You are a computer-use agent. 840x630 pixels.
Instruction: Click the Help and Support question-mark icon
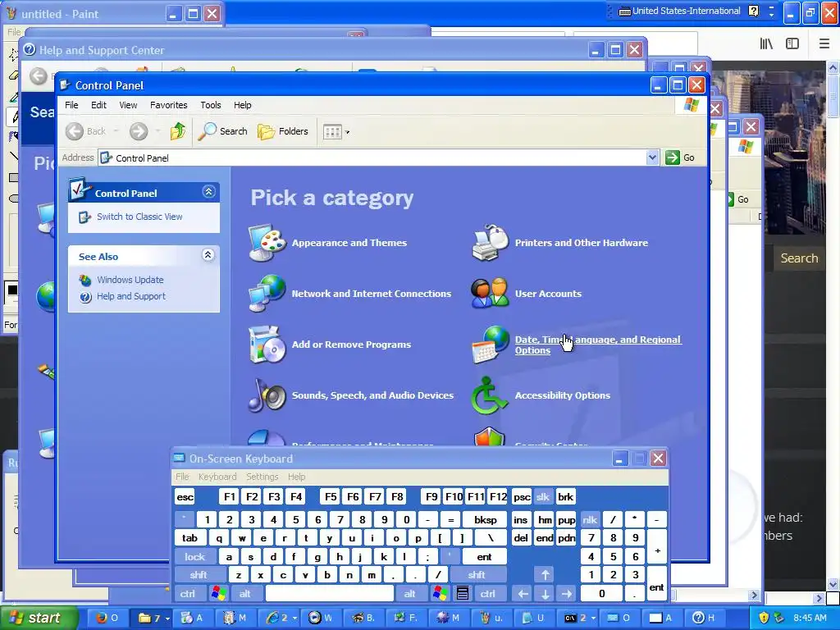click(x=85, y=296)
